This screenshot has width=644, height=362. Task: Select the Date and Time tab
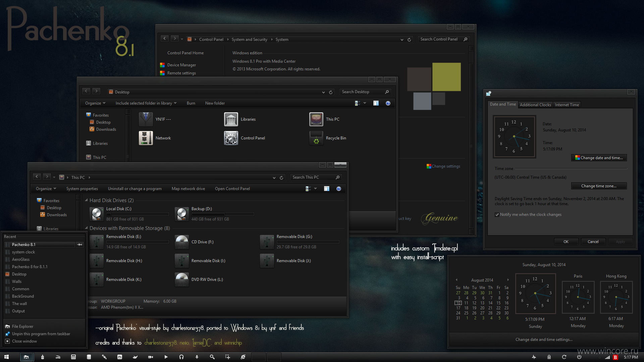(503, 104)
